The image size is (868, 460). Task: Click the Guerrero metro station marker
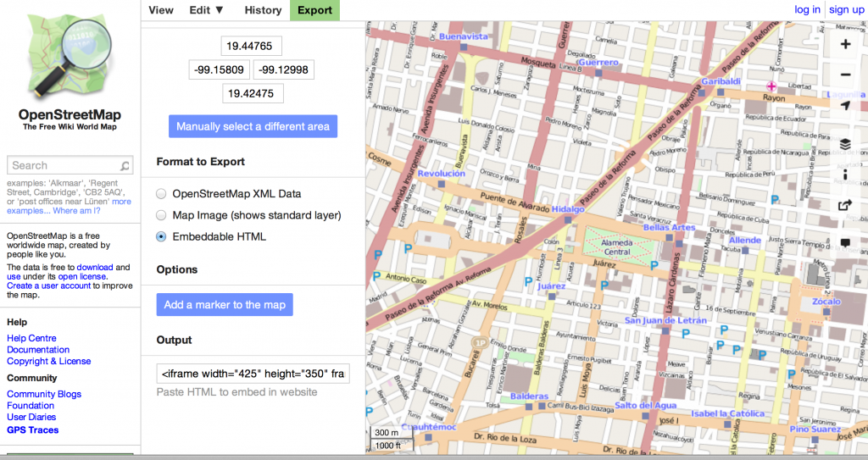click(598, 73)
